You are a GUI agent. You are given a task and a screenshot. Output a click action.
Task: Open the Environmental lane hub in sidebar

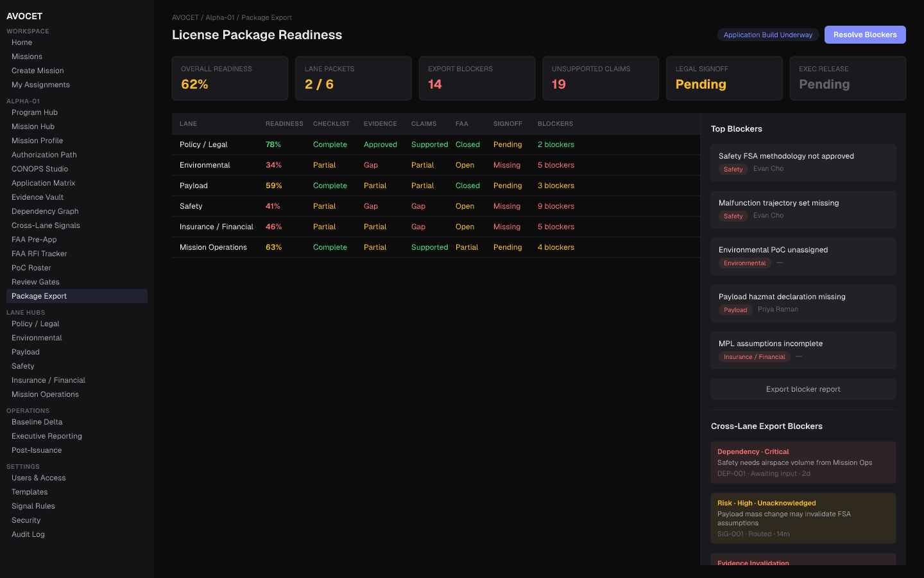tap(77, 338)
